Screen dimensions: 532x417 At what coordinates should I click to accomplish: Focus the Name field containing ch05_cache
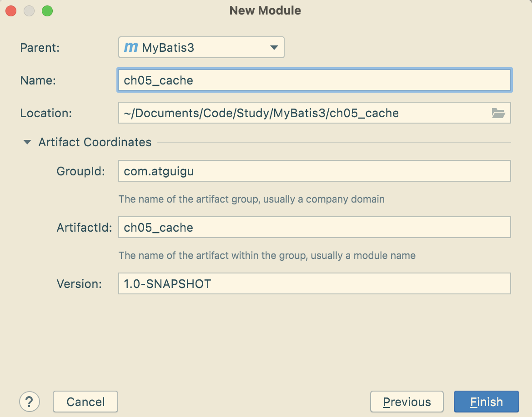point(314,80)
